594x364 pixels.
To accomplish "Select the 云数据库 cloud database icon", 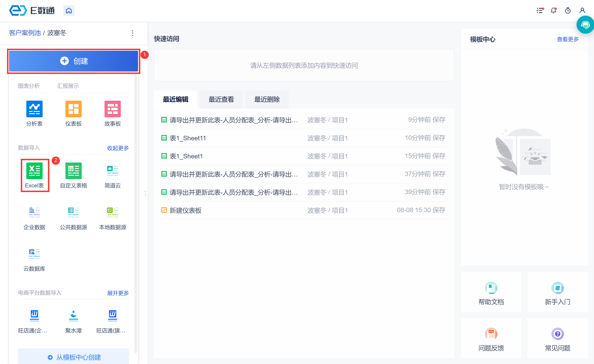I will 34,254.
